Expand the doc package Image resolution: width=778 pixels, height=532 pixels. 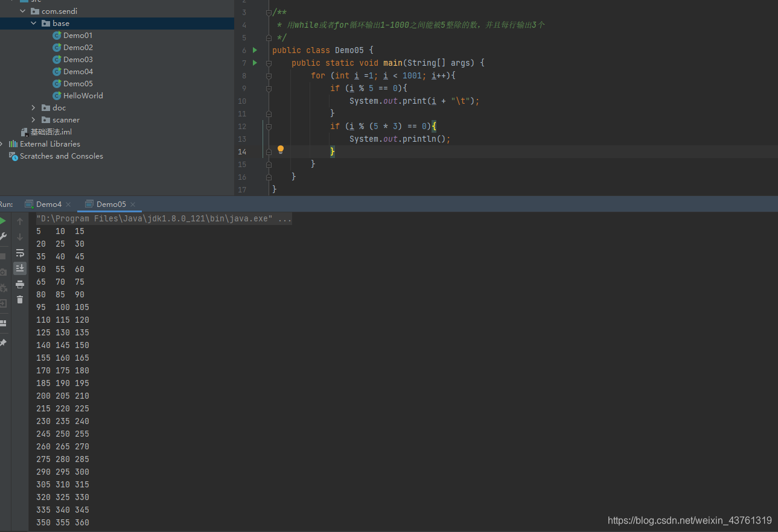click(x=34, y=108)
